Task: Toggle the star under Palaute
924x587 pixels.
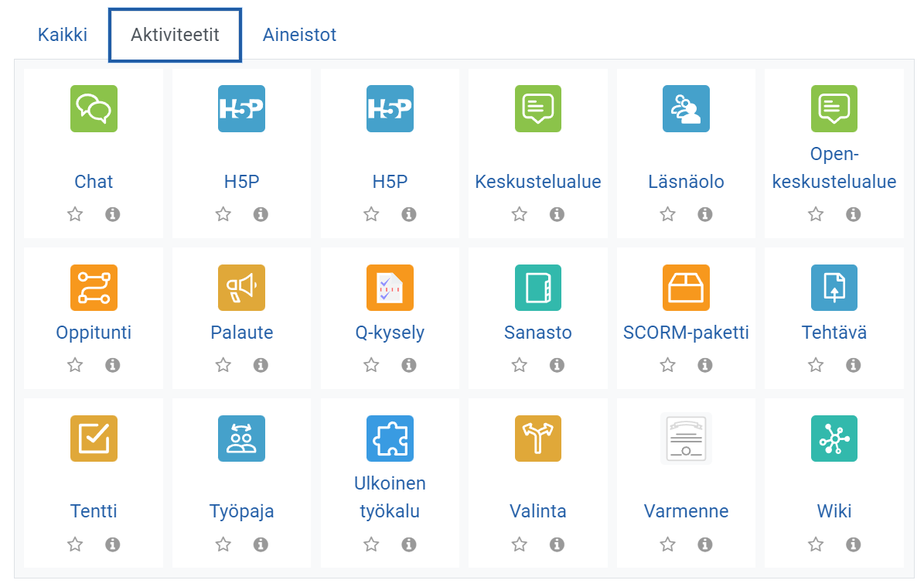Action: coord(223,365)
